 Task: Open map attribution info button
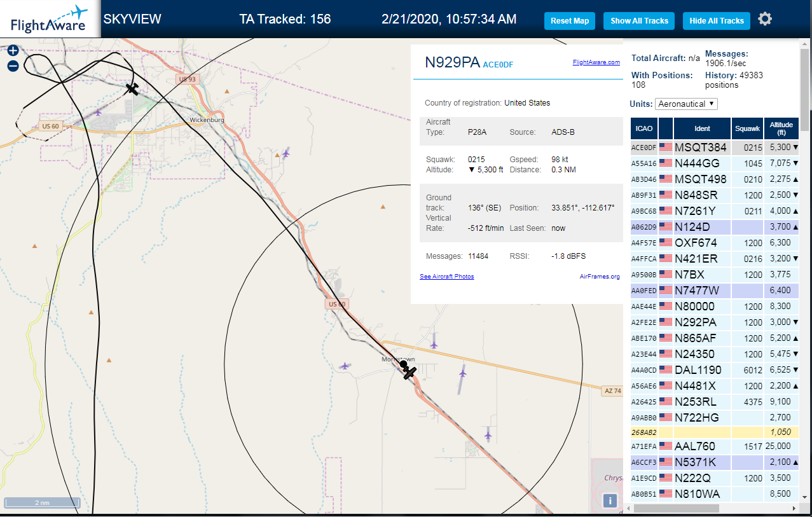coord(610,500)
